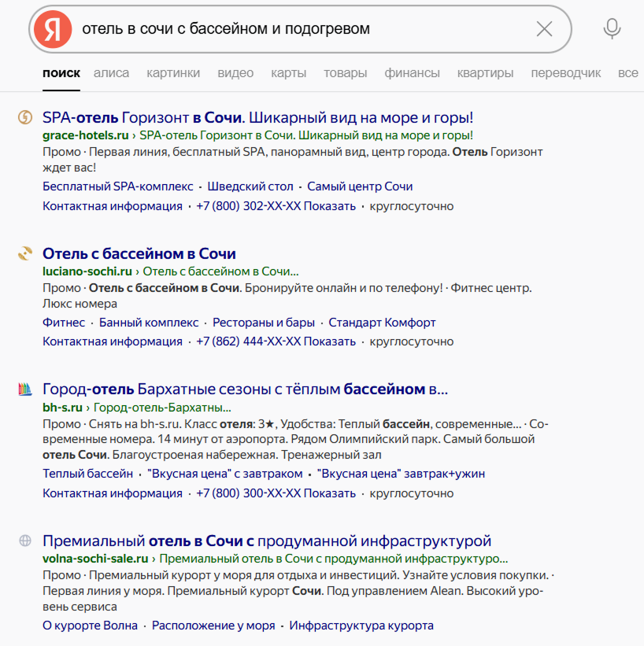Click the luciano-sochi.ru domain link
This screenshot has height=646, width=644.
click(x=87, y=271)
